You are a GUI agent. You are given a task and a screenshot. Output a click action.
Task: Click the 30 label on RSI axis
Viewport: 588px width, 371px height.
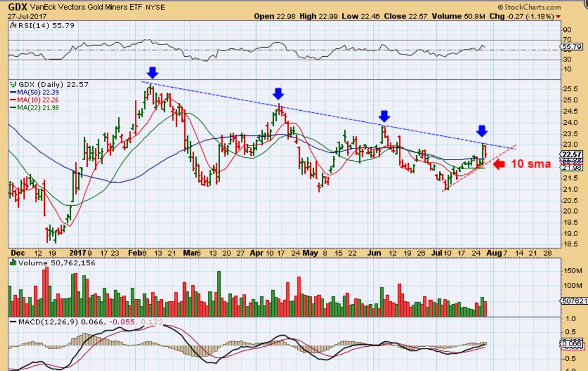point(567,60)
